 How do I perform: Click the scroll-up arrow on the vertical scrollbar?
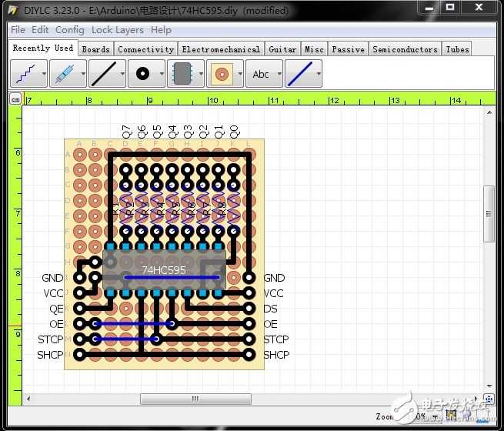[489, 112]
